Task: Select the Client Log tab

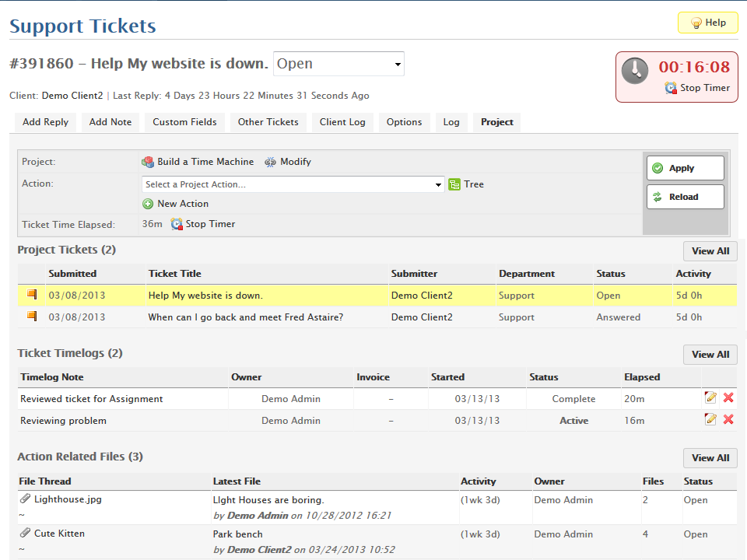Action: [342, 122]
